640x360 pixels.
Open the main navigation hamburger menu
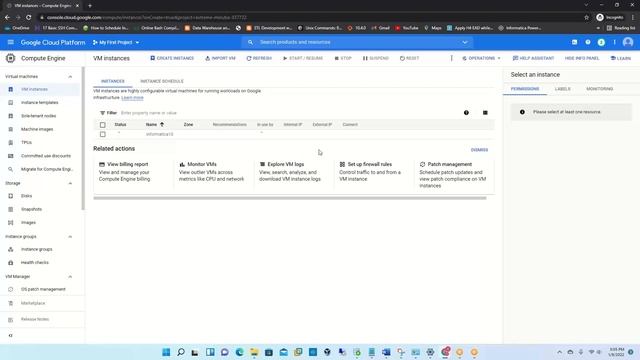pos(11,42)
